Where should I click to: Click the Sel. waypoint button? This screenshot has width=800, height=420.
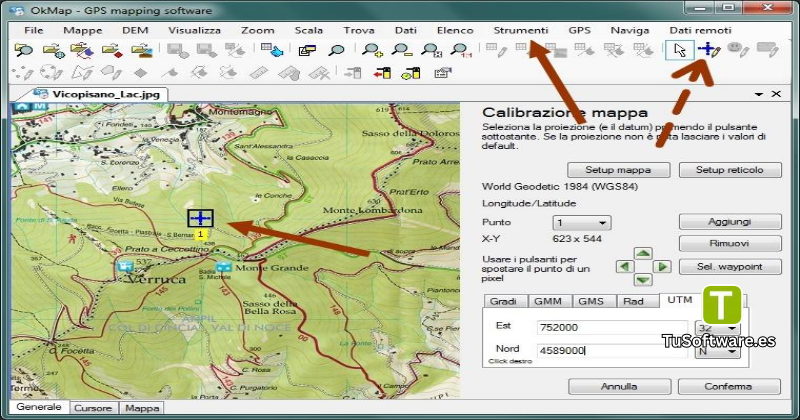pos(730,266)
